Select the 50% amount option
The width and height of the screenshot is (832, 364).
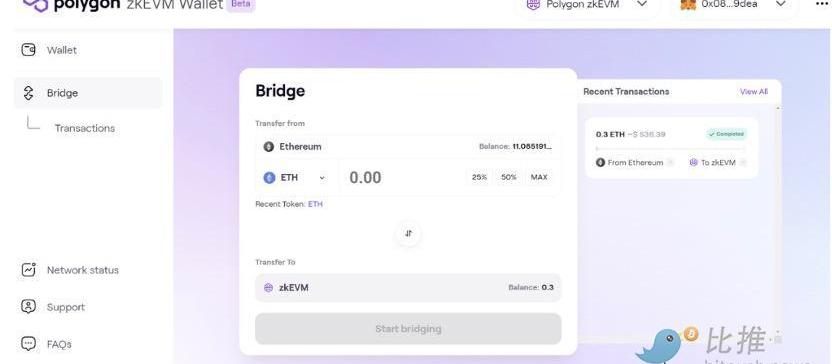pyautogui.click(x=508, y=177)
